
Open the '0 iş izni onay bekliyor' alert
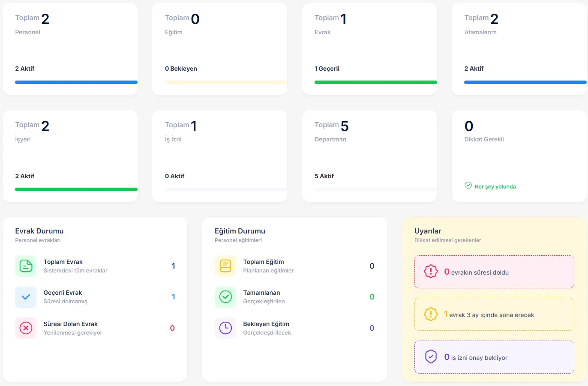494,357
